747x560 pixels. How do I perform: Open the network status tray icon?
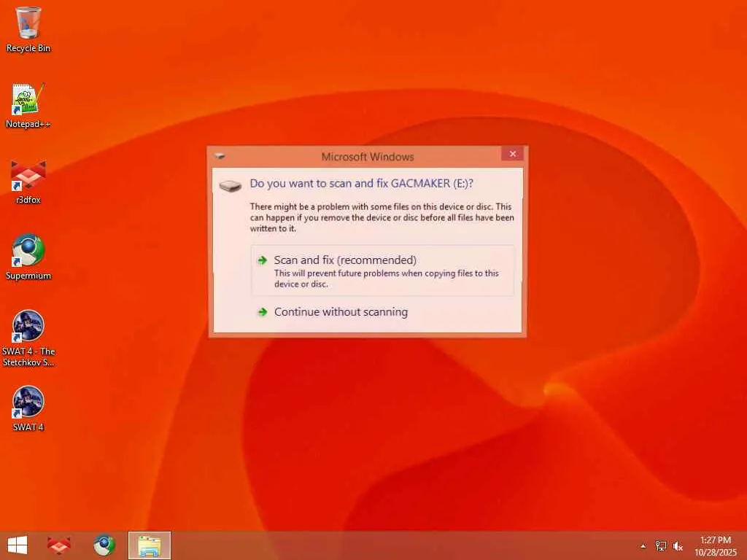tap(661, 546)
